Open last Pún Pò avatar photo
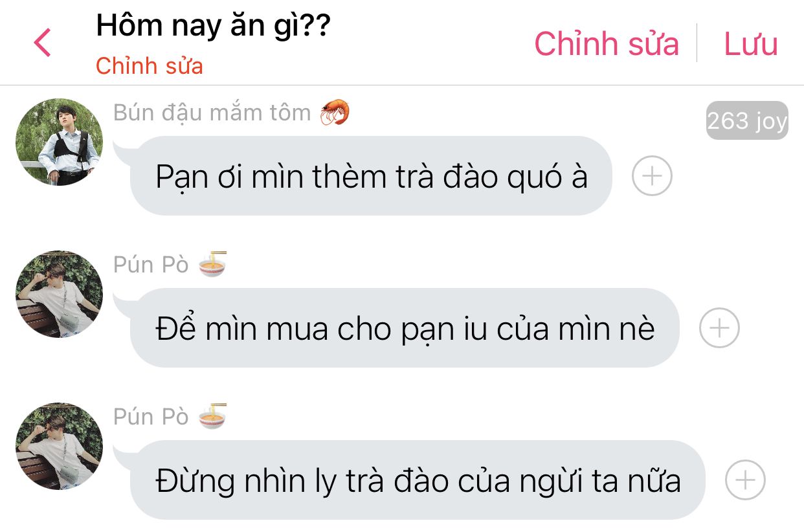The width and height of the screenshot is (804, 532). 59,447
